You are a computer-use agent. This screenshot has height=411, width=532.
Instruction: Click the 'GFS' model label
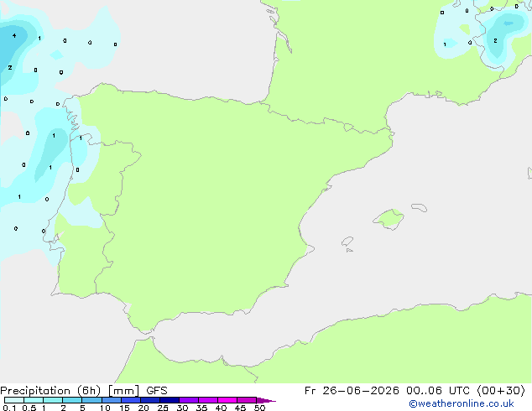157,391
